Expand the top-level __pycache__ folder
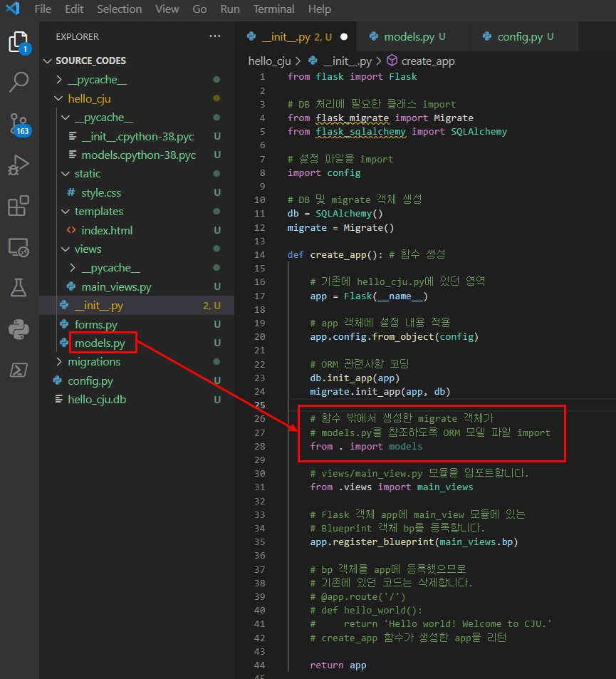This screenshot has height=679, width=616. pos(59,80)
